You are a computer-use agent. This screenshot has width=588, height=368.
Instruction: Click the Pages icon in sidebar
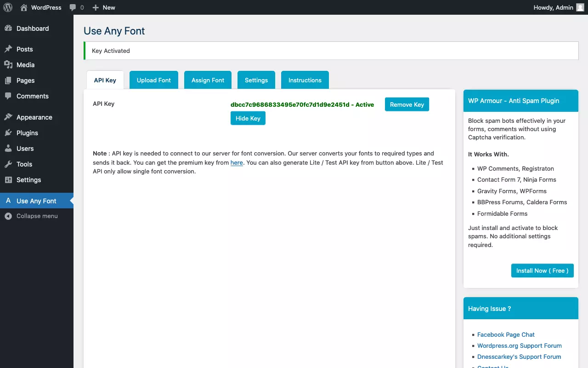(8, 80)
